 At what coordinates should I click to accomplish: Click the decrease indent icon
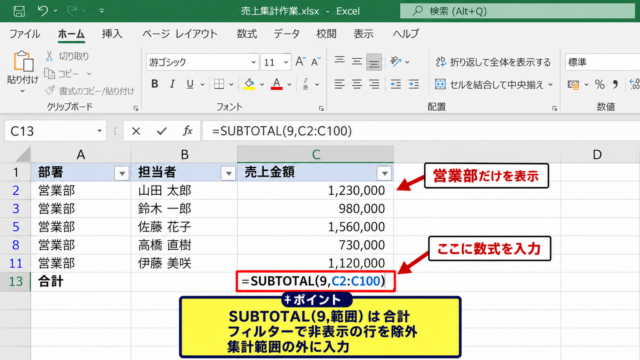pyautogui.click(x=396, y=84)
